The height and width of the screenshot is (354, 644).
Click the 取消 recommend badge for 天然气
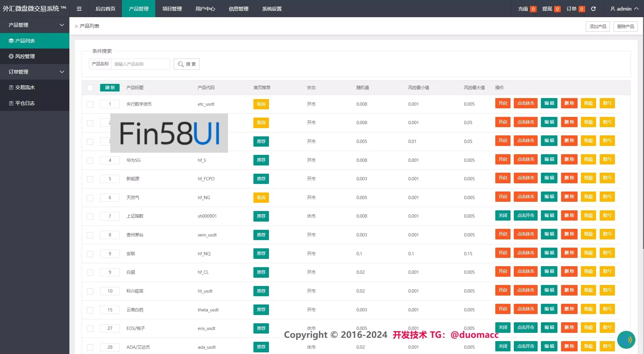(x=261, y=197)
